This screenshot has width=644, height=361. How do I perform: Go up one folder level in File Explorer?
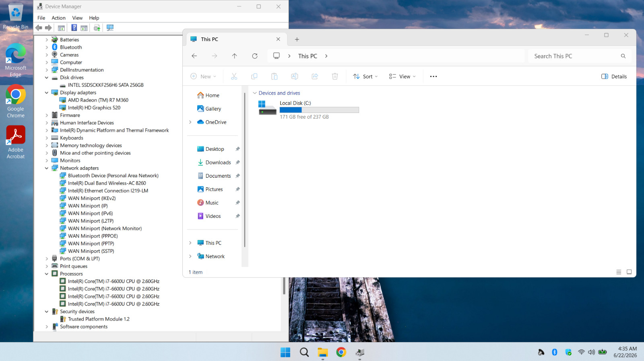pyautogui.click(x=235, y=56)
